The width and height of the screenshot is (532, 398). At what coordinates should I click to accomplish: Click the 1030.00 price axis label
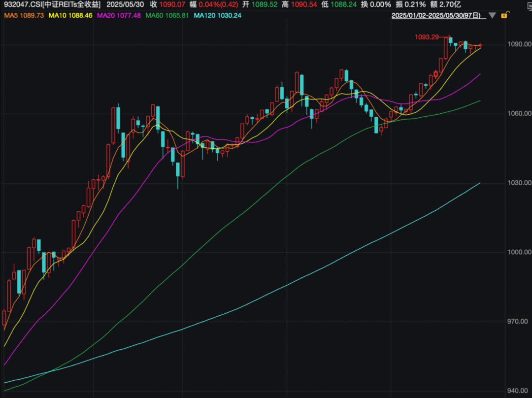pos(518,183)
